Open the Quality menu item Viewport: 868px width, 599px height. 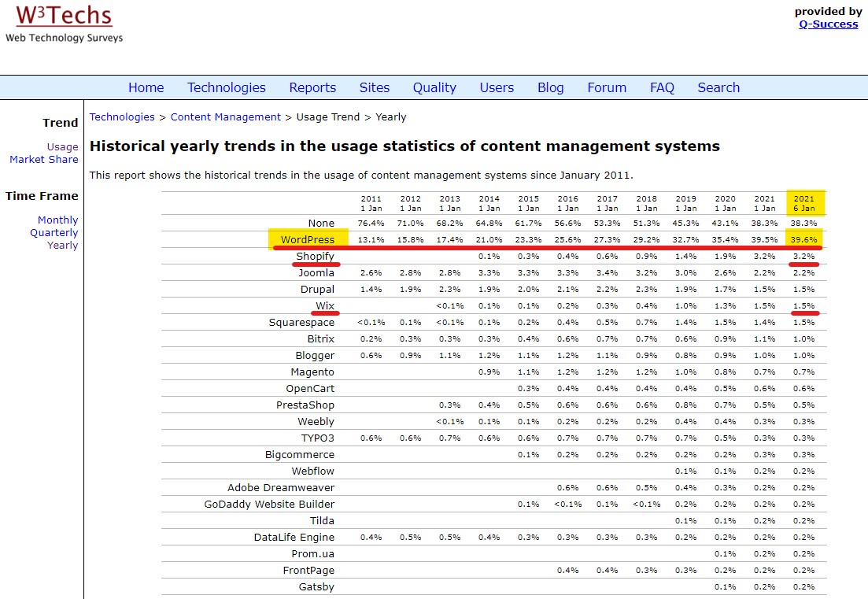pyautogui.click(x=434, y=87)
